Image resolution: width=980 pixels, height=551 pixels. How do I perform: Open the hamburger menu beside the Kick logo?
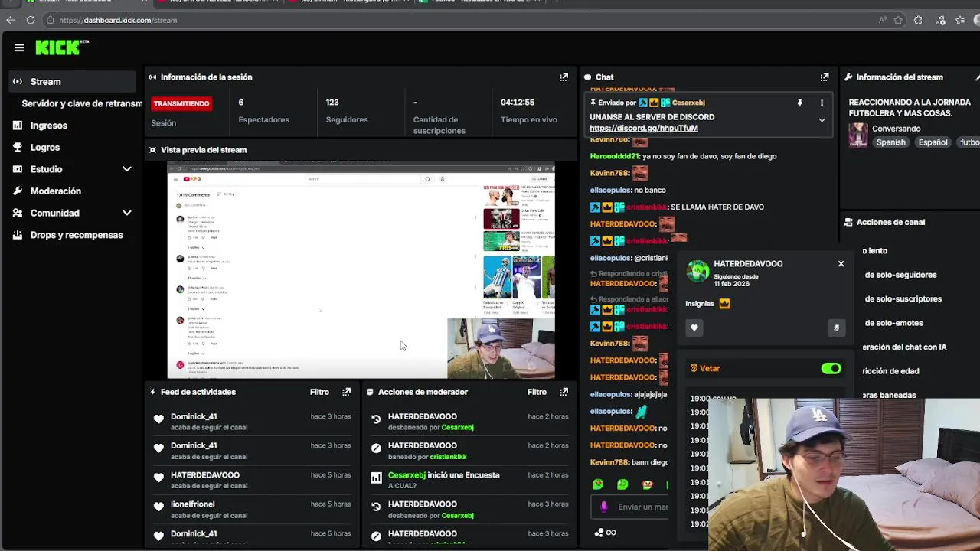pos(19,47)
